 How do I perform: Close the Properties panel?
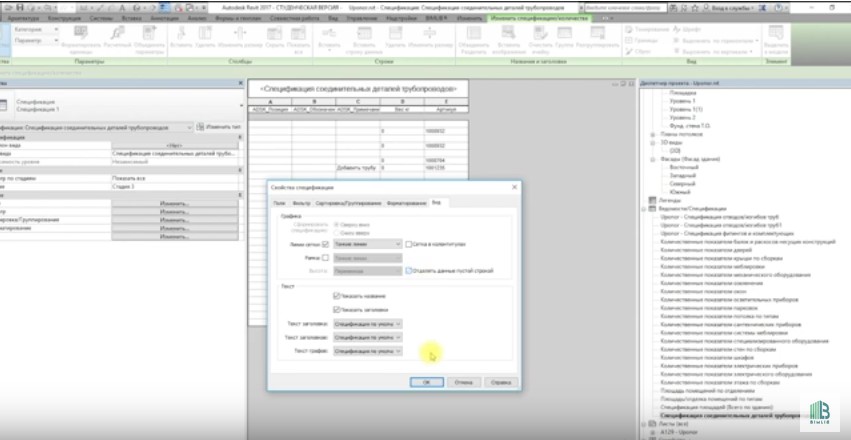pyautogui.click(x=241, y=83)
